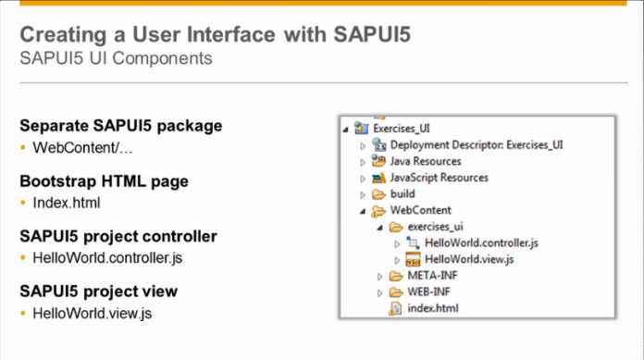Click bullet text WebContent/…
This screenshot has width=644, height=360.
[82, 148]
